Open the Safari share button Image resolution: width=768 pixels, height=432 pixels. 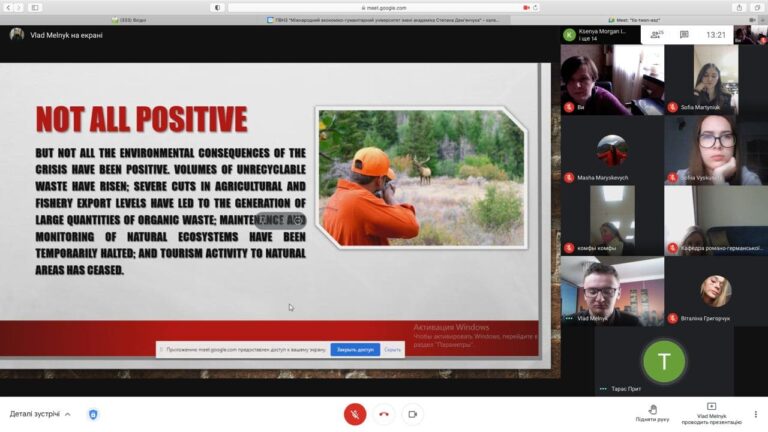pos(740,8)
